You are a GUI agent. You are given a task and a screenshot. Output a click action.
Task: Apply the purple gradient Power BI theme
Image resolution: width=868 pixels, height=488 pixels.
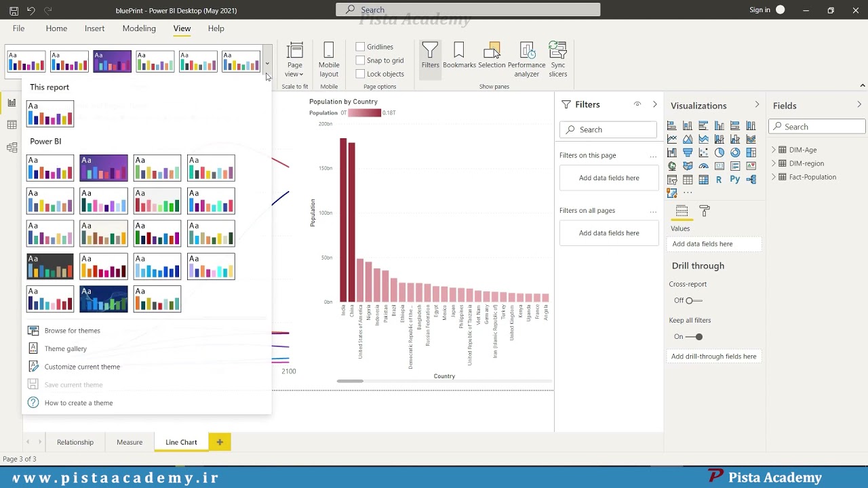click(x=104, y=167)
